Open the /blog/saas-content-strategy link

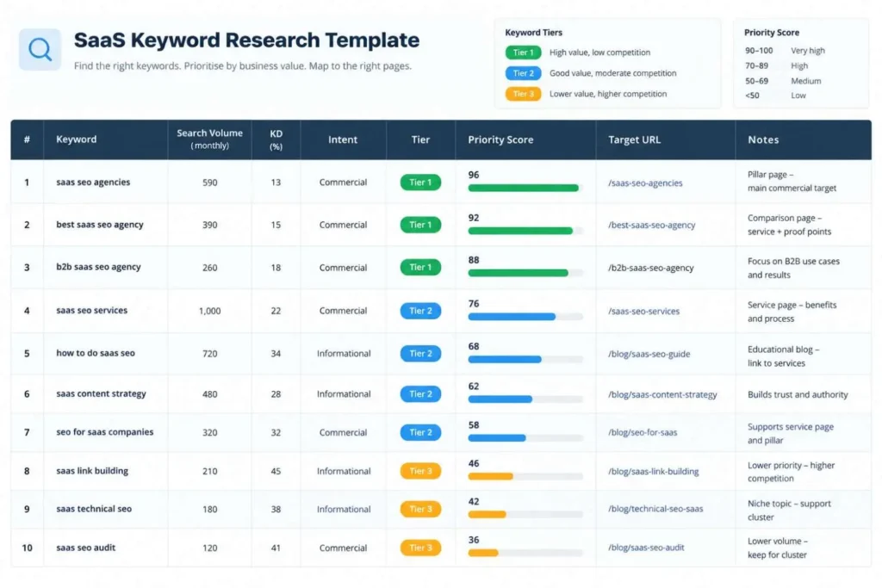[662, 394]
